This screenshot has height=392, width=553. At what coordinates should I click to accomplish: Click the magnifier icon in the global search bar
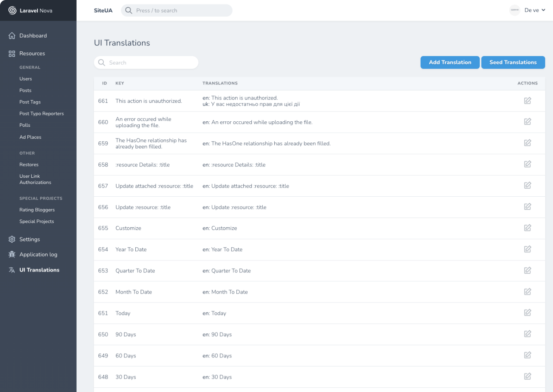pos(128,10)
